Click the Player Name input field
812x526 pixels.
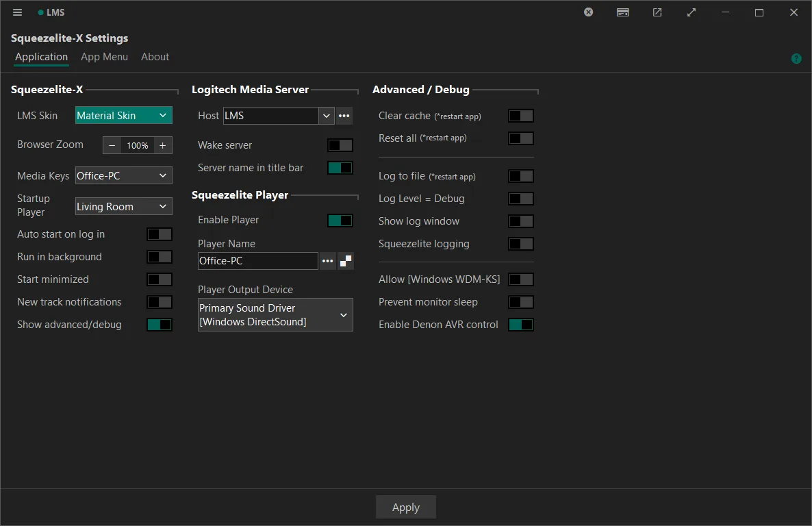pyautogui.click(x=258, y=261)
